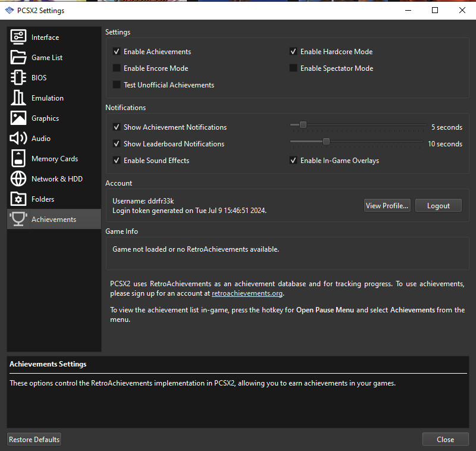Click the '10 seconds' duration value
The image size is (476, 451).
click(445, 144)
